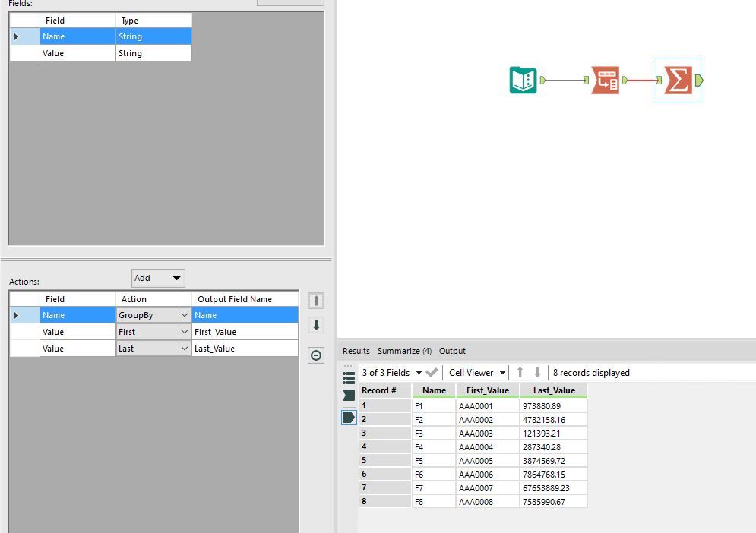The height and width of the screenshot is (533, 756).
Task: Click the Last_Value column header in Results
Action: click(x=554, y=390)
